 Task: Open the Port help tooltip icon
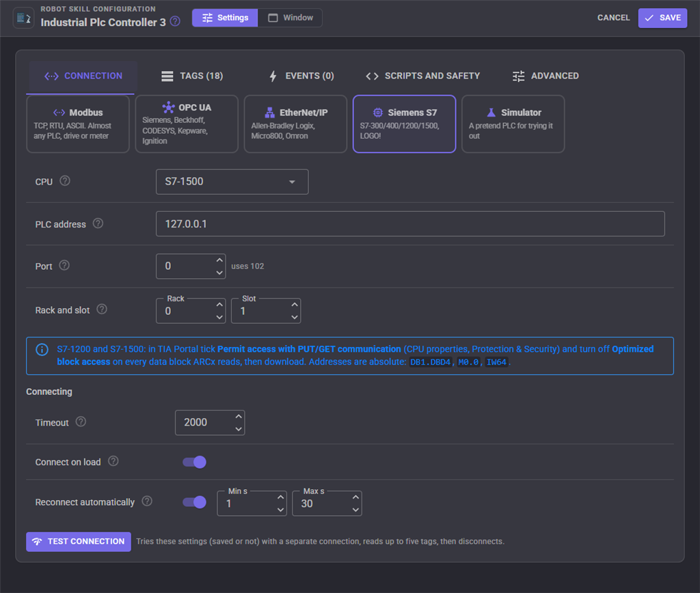(64, 266)
